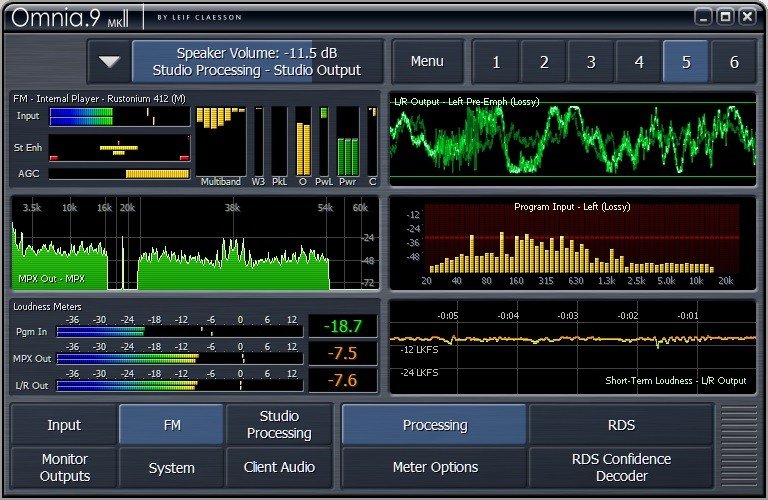The width and height of the screenshot is (768, 500).
Task: Select the highlighted preset number 5
Action: [686, 62]
